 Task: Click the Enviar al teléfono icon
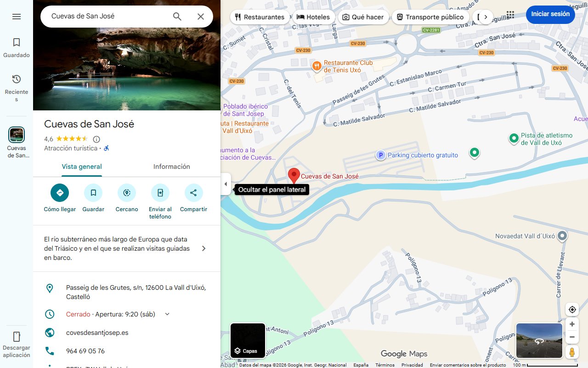pos(160,193)
